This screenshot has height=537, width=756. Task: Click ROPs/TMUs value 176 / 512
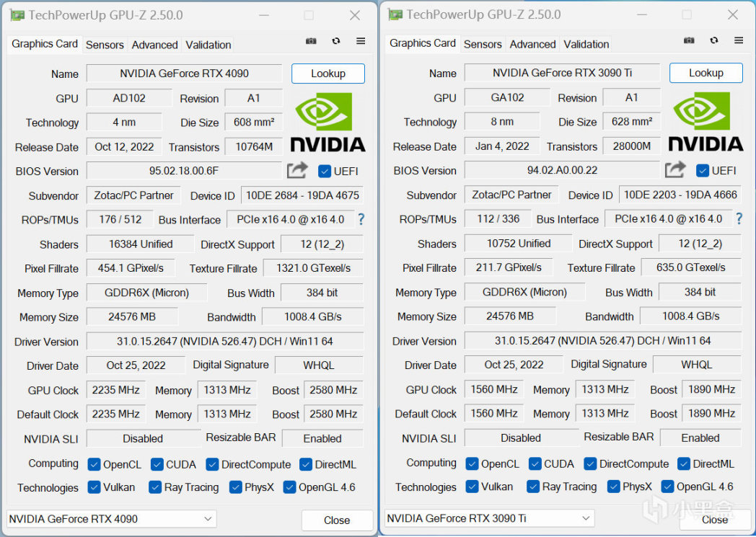tap(120, 220)
